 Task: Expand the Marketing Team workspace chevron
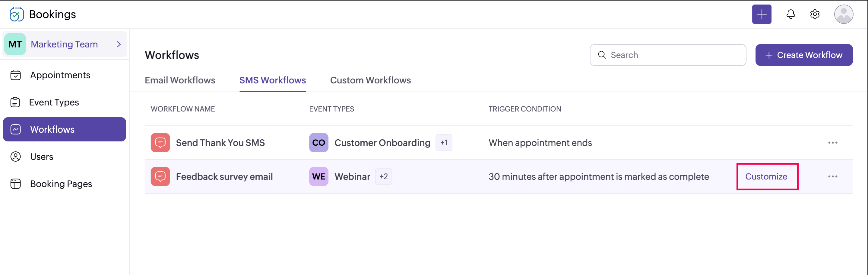[119, 44]
